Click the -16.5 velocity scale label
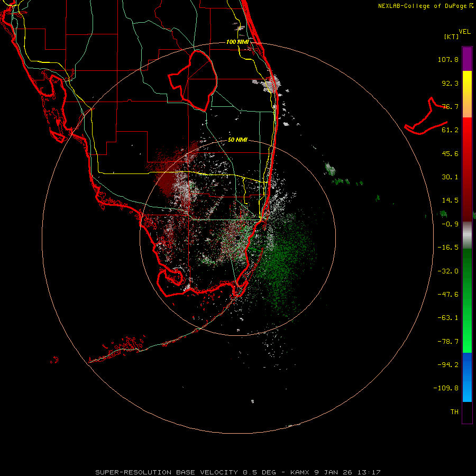The width and height of the screenshot is (476, 476). 448,248
